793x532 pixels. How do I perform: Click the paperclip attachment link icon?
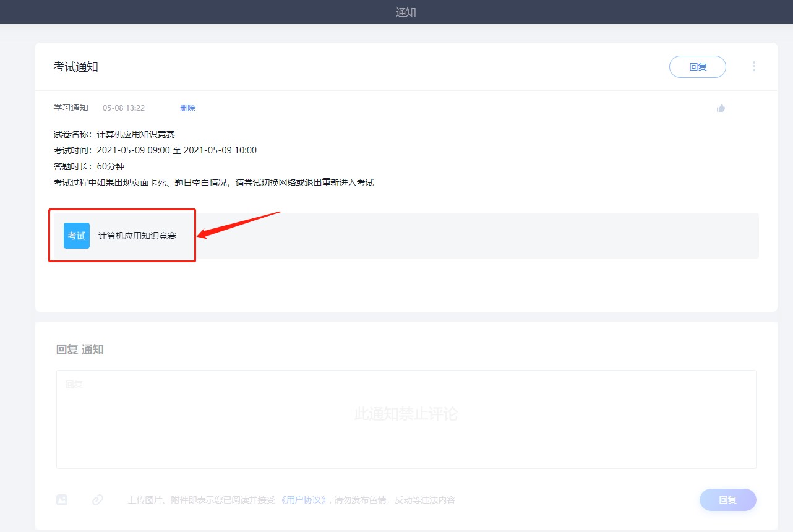coord(97,500)
